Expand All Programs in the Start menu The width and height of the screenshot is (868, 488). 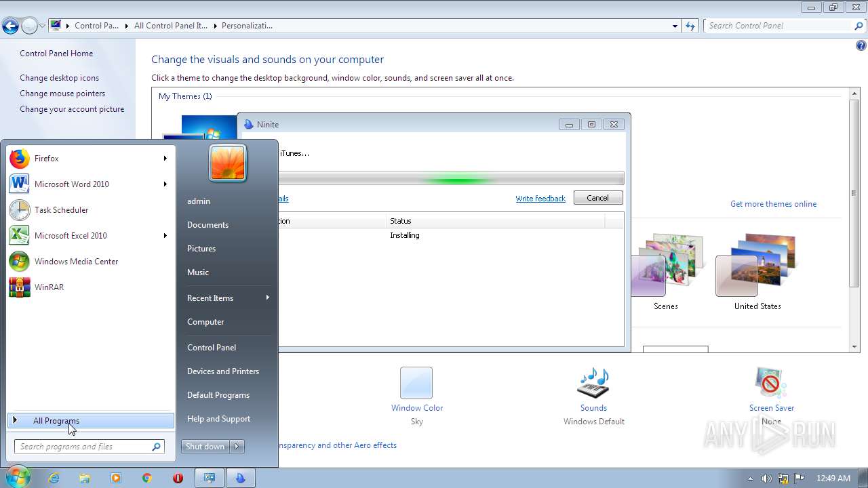pyautogui.click(x=91, y=421)
